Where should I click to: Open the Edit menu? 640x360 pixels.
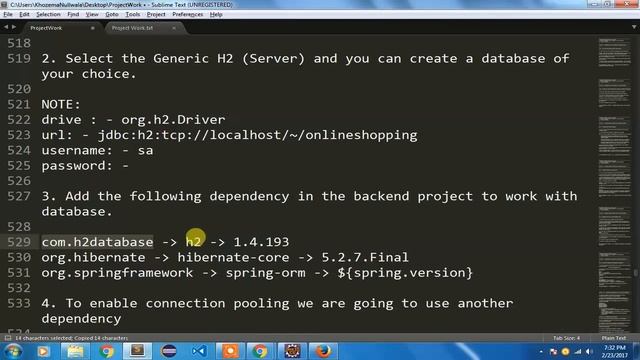click(x=24, y=14)
